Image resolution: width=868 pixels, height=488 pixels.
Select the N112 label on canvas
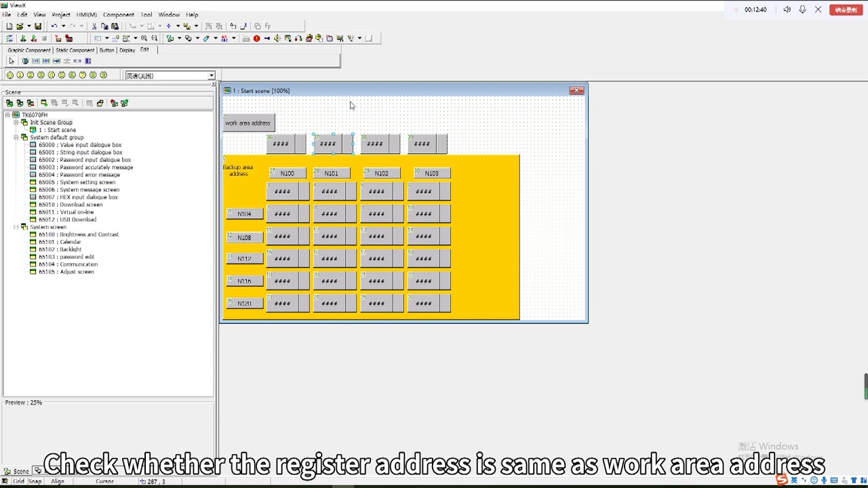pos(244,259)
